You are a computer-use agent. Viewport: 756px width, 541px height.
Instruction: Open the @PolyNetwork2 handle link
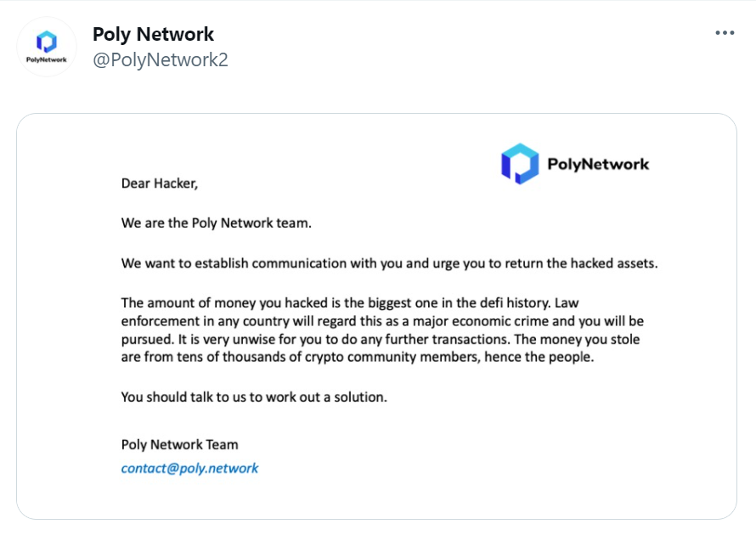(160, 59)
